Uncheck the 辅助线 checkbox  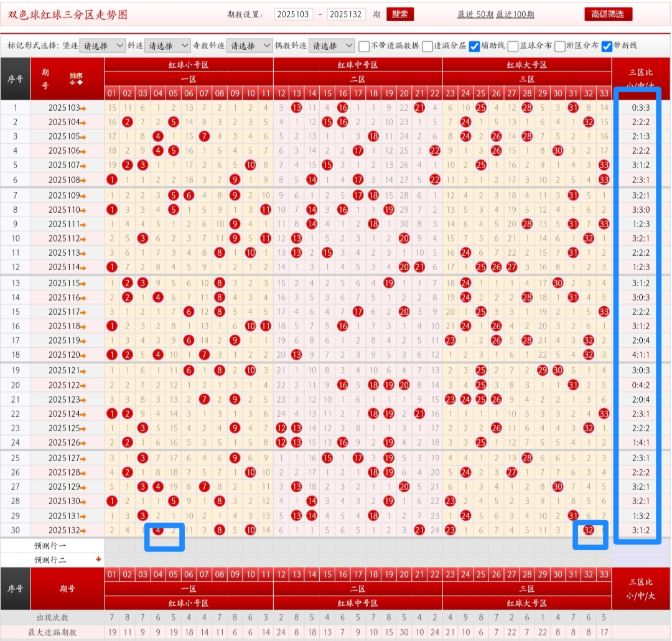pos(474,46)
